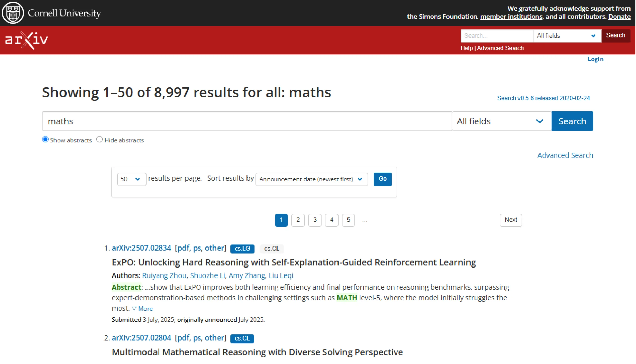
Task: Expand abstract with More link
Action: pos(142,309)
